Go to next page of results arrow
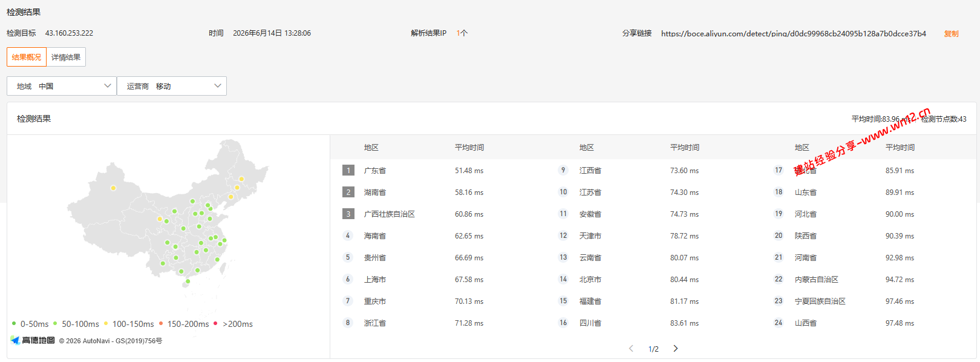The width and height of the screenshot is (980, 362). click(676, 348)
